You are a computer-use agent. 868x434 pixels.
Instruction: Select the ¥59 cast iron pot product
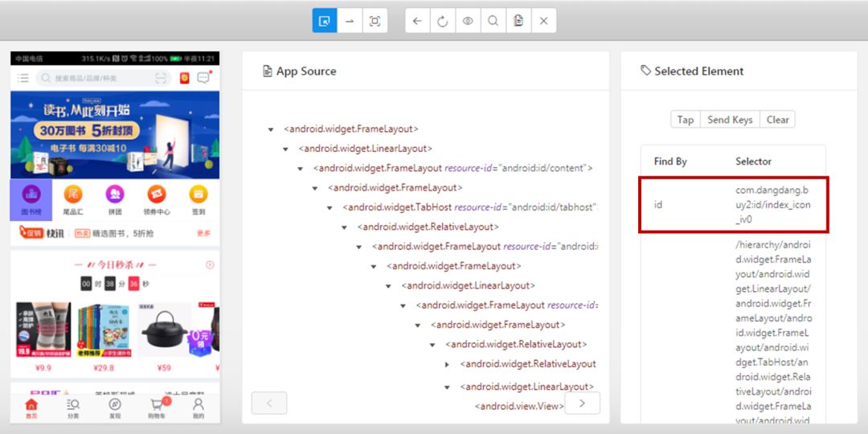click(164, 337)
